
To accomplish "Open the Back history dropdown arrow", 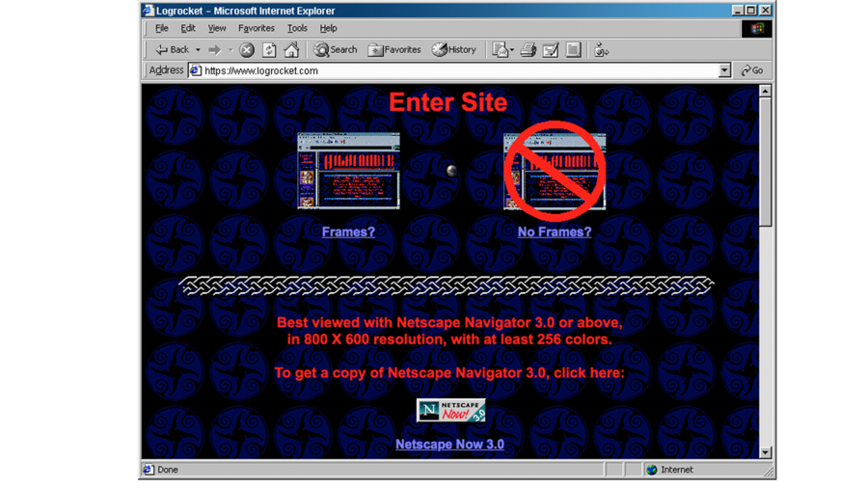I will point(198,50).
